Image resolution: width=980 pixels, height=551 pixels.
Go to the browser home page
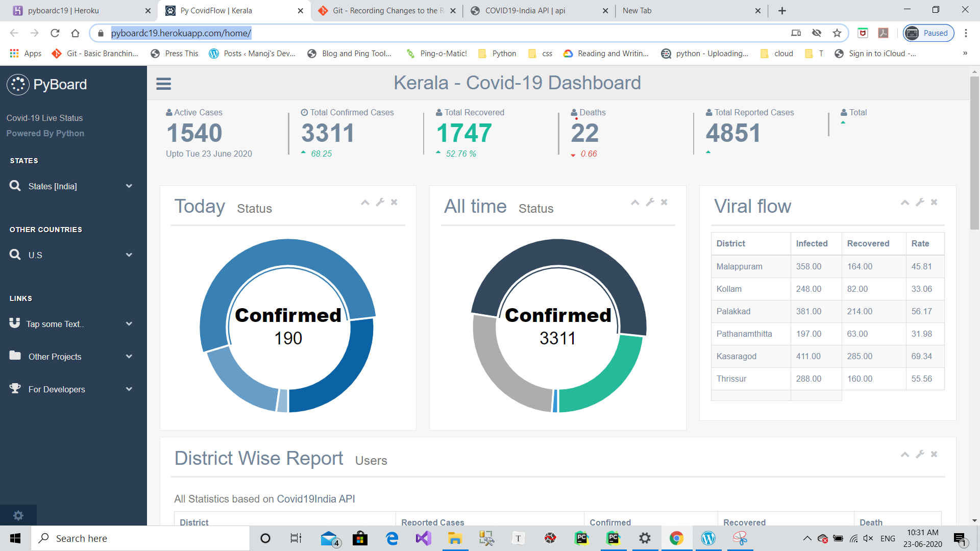(x=76, y=33)
